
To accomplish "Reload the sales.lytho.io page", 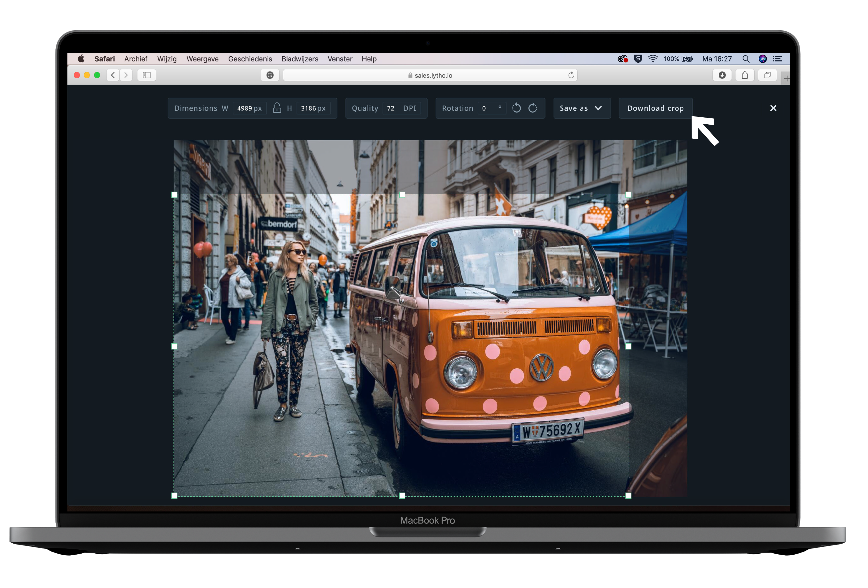I will point(571,75).
